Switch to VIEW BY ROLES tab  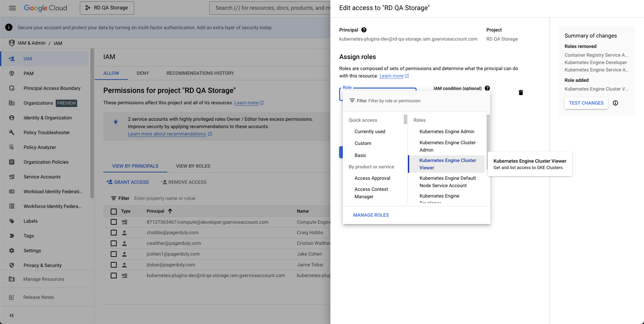point(193,166)
